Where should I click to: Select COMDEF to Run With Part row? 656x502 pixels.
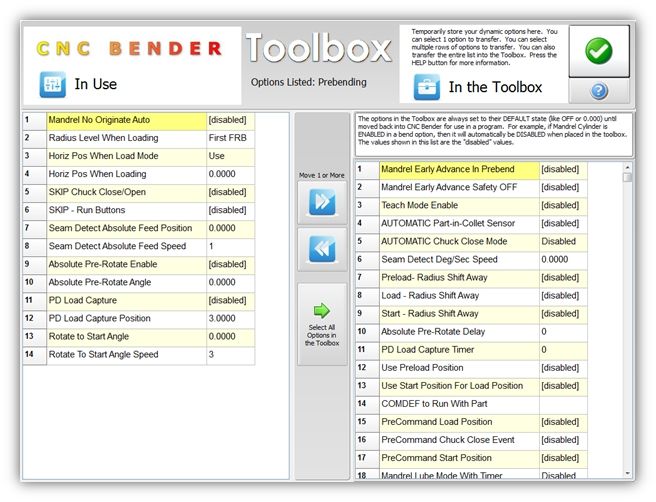pyautogui.click(x=472, y=404)
